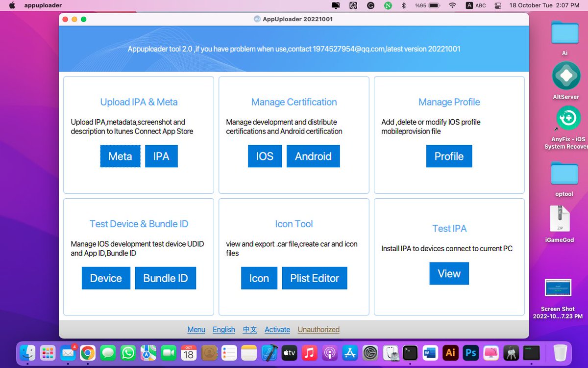
Task: Open Contacts in the Dock
Action: pyautogui.click(x=209, y=352)
